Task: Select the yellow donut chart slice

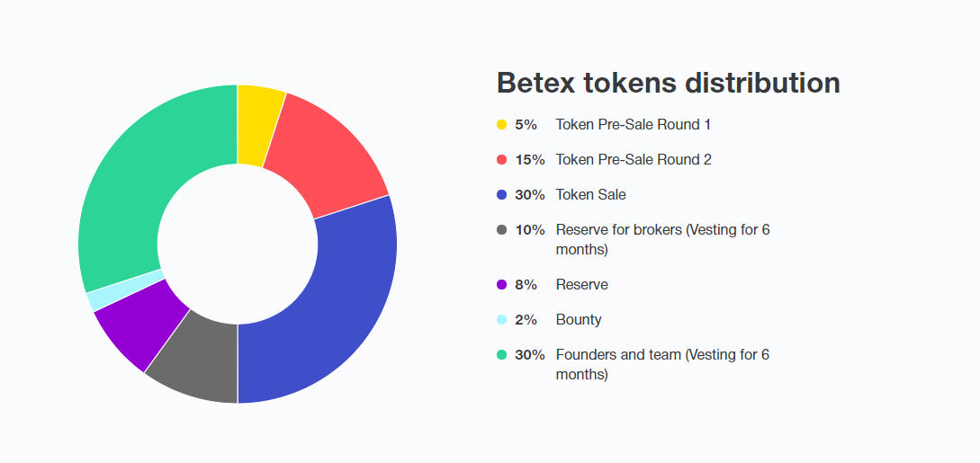Action: point(257,126)
